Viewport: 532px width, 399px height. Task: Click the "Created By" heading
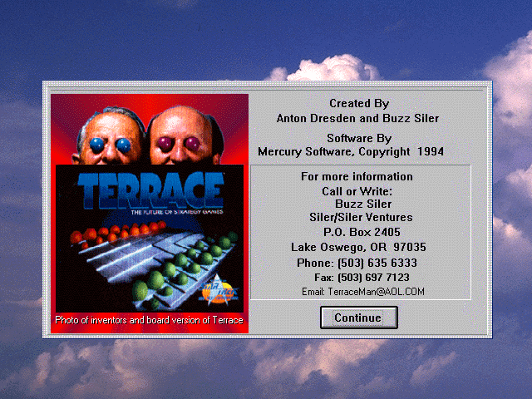pyautogui.click(x=358, y=104)
